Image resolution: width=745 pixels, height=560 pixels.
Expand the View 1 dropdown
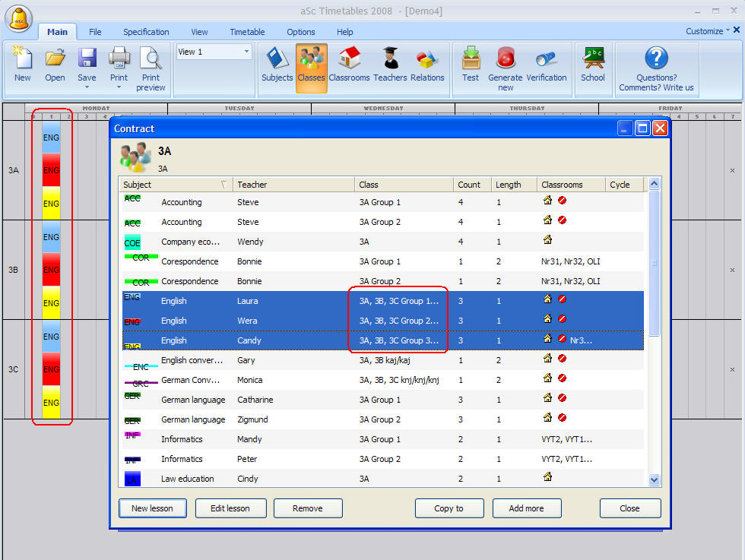(x=247, y=52)
